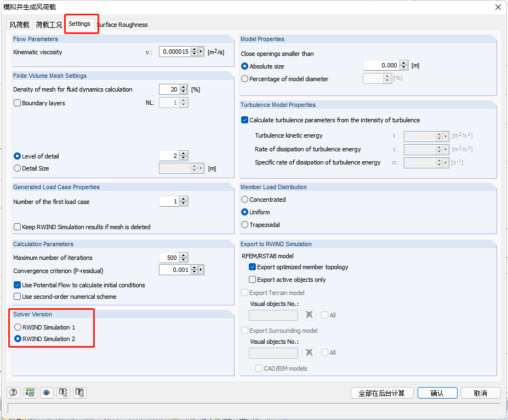Click pick icon for Terrain visual objects
The image size is (508, 420).
point(309,315)
